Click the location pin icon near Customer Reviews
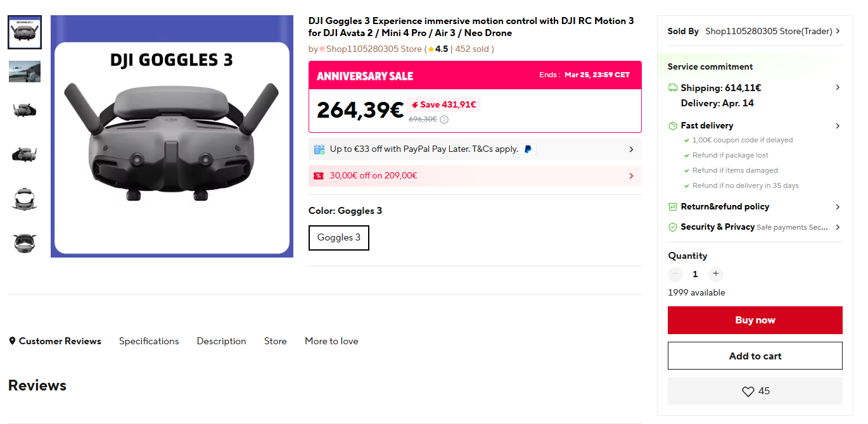Viewport: 868px width, 424px height. tap(12, 341)
